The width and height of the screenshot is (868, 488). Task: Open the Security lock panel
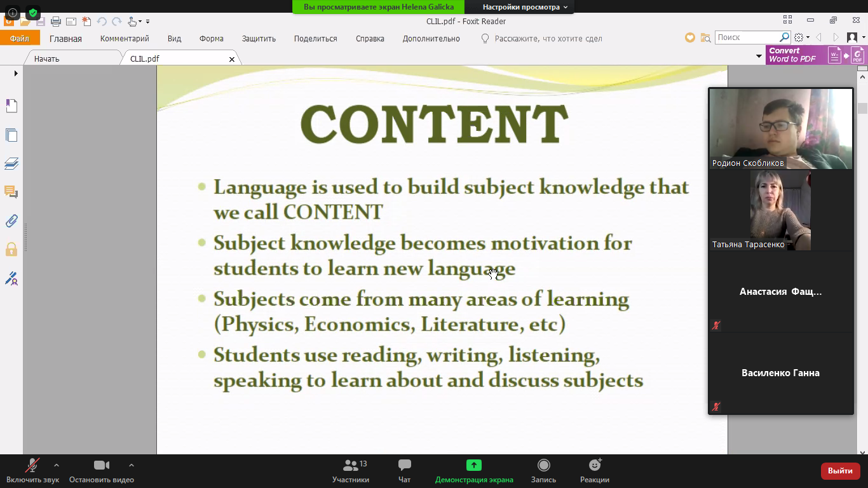[x=11, y=249]
